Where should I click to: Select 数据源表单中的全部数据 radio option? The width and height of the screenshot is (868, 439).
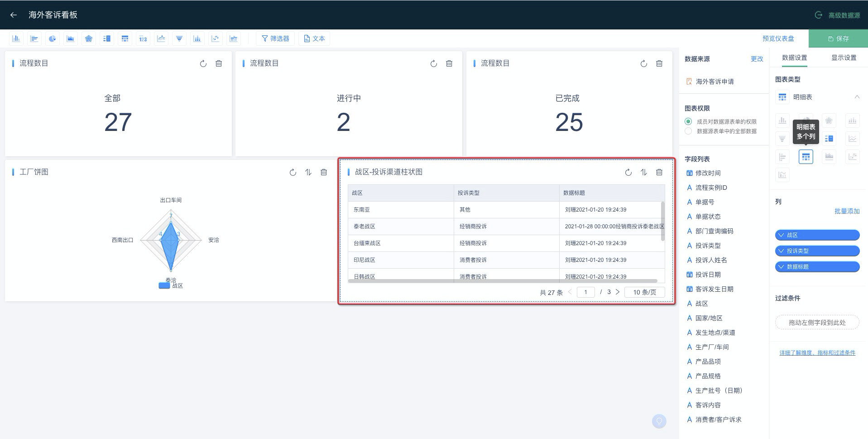(688, 131)
